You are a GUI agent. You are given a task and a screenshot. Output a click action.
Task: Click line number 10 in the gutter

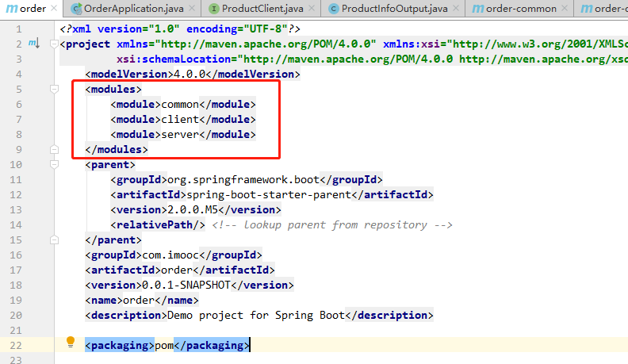tap(16, 164)
